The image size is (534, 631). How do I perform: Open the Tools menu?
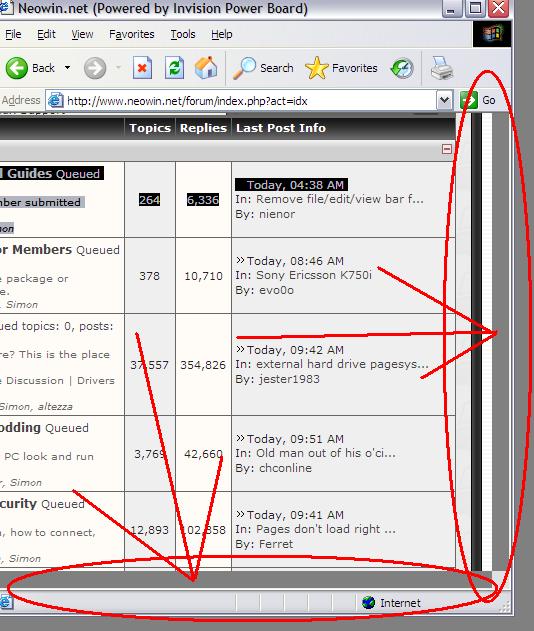pyautogui.click(x=183, y=34)
